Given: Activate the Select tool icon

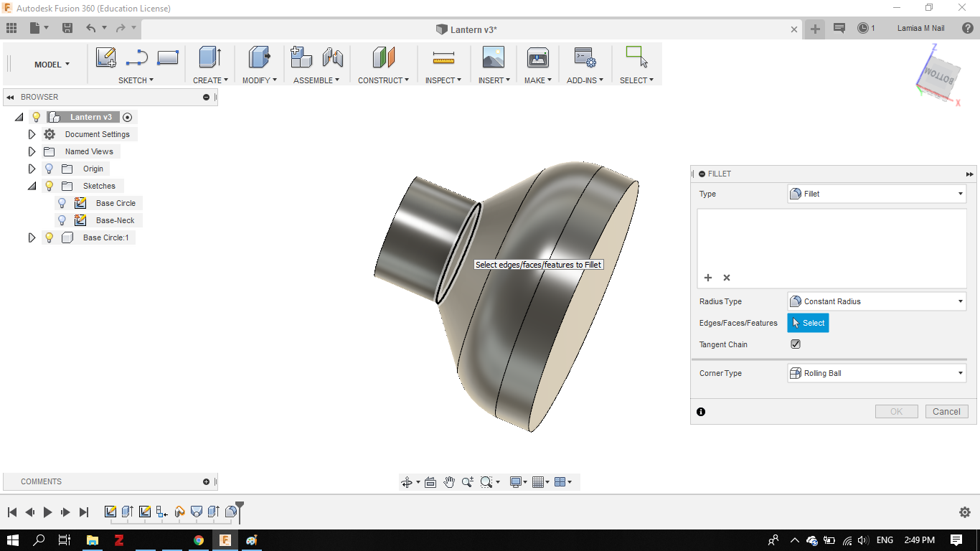Looking at the screenshot, I should [636, 57].
